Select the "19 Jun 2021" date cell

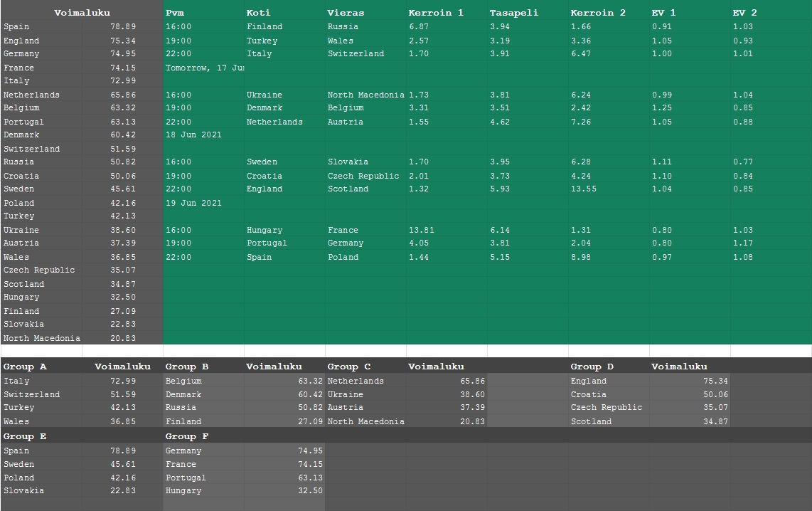[193, 203]
